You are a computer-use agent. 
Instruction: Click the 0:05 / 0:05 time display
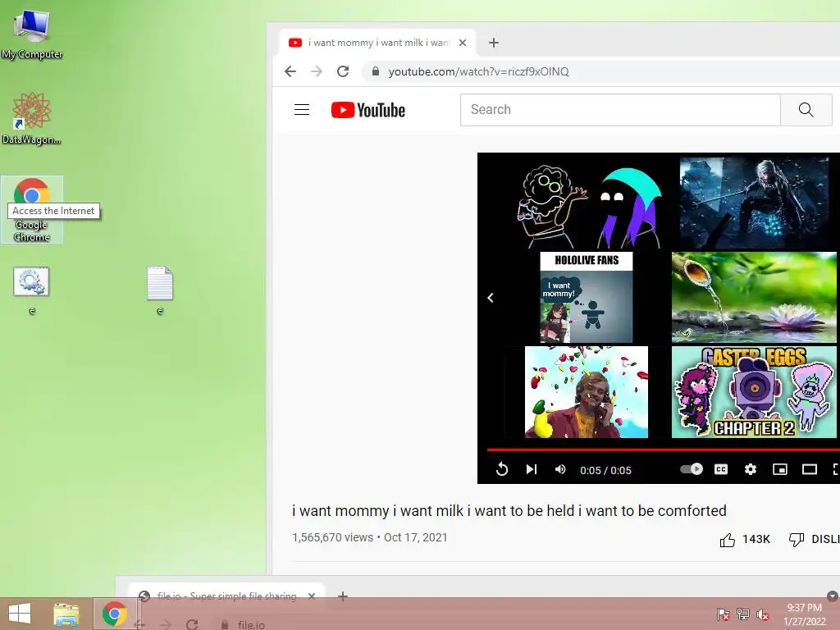pyautogui.click(x=605, y=470)
